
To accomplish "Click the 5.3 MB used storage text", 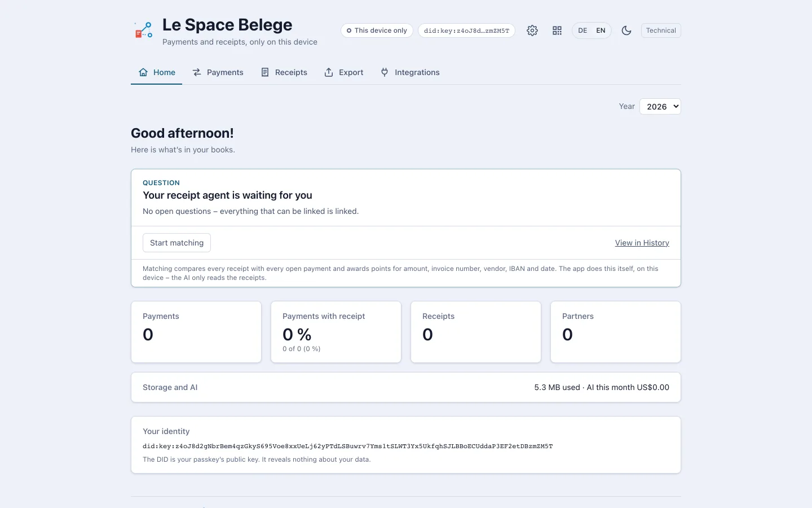I will (x=557, y=387).
